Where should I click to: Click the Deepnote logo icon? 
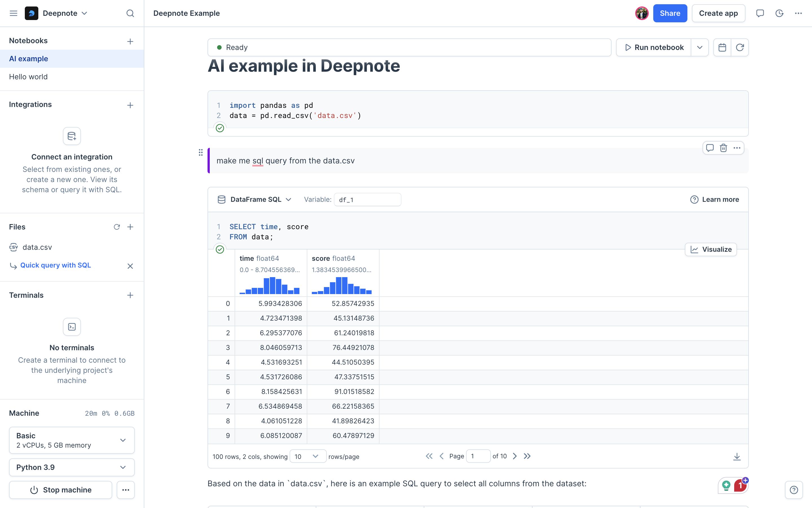[32, 13]
